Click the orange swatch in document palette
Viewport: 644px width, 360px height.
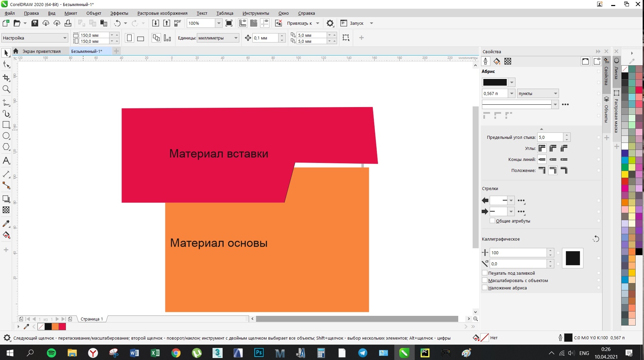coord(55,327)
